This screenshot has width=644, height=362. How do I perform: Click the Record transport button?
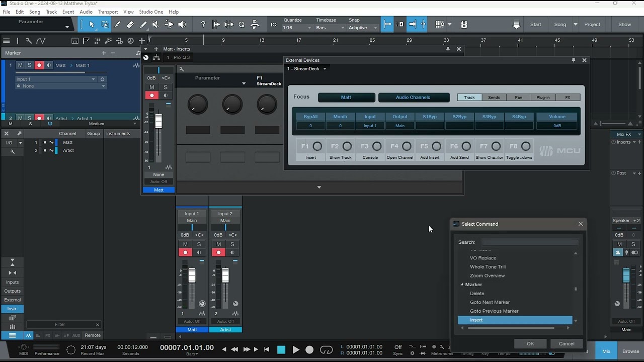[309, 349]
